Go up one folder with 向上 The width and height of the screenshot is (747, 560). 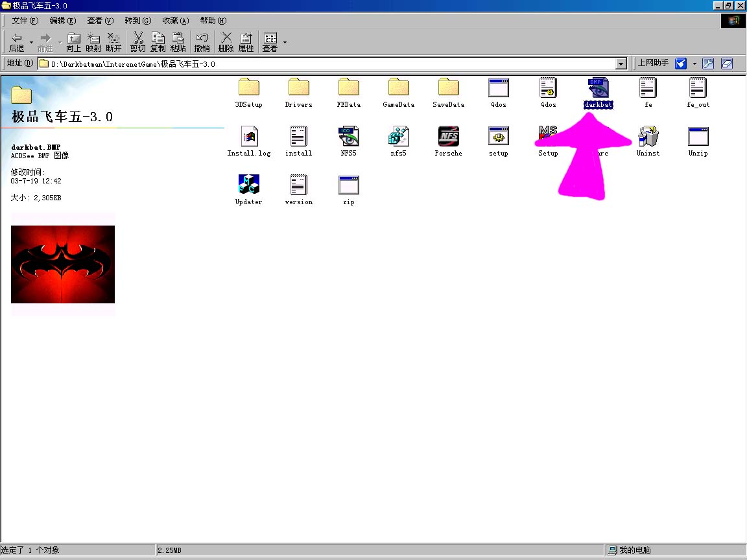pos(73,42)
